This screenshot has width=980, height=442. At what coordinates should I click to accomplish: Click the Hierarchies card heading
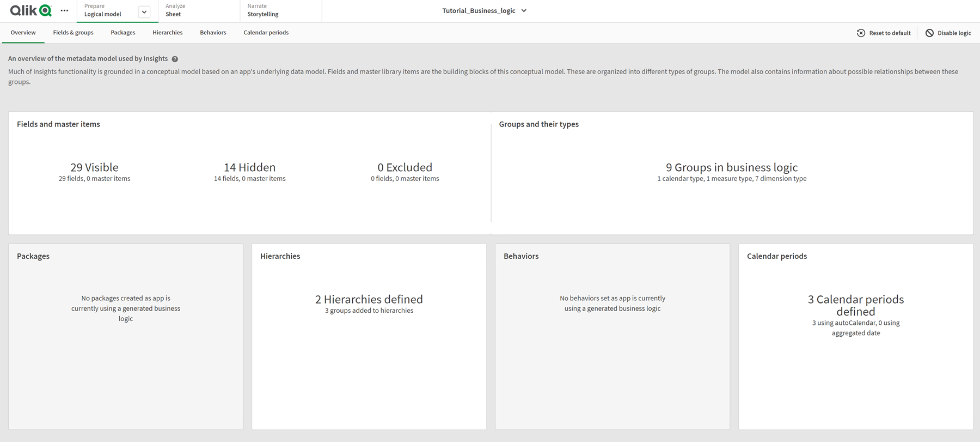[x=280, y=256]
